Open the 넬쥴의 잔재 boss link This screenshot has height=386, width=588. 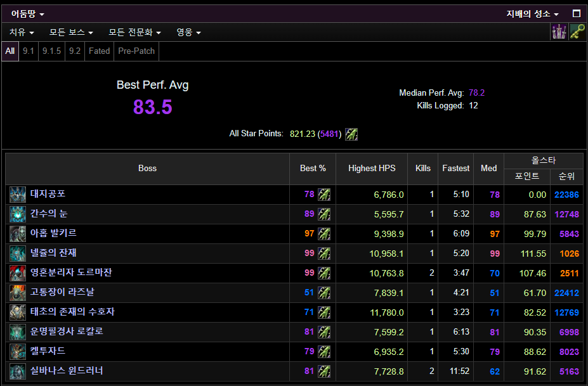[x=53, y=253]
